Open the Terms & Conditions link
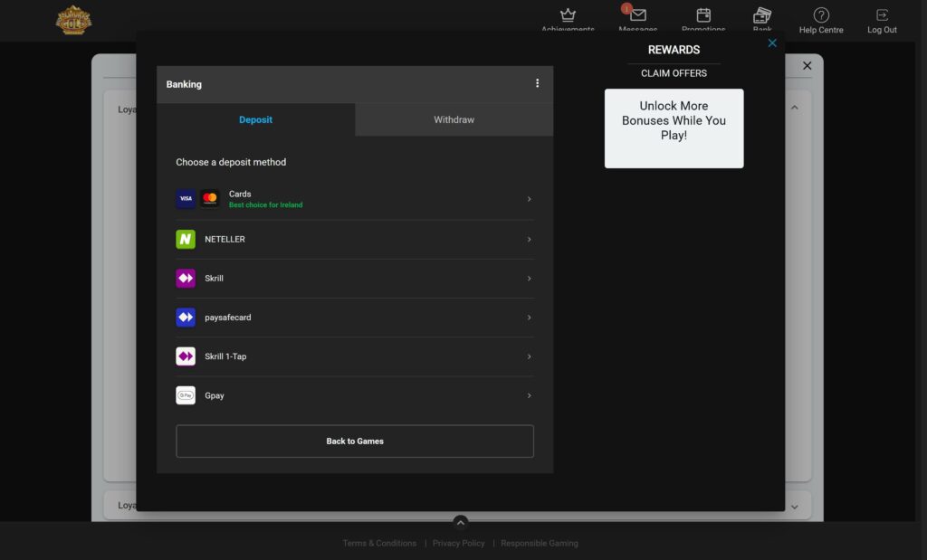The image size is (927, 560). point(379,544)
